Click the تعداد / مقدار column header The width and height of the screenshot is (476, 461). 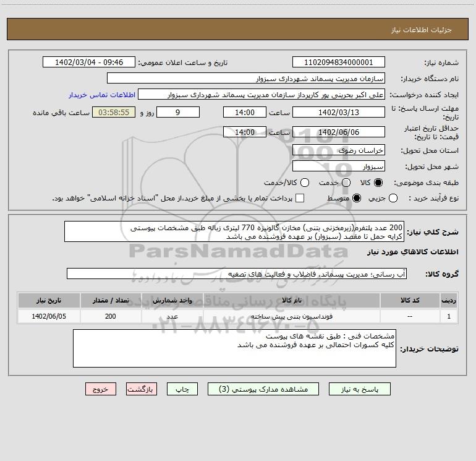[x=111, y=300]
